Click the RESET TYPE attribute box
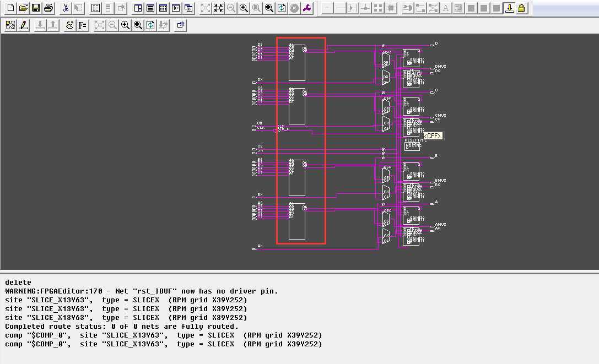Viewport: 599px width, 364px height. click(412, 146)
